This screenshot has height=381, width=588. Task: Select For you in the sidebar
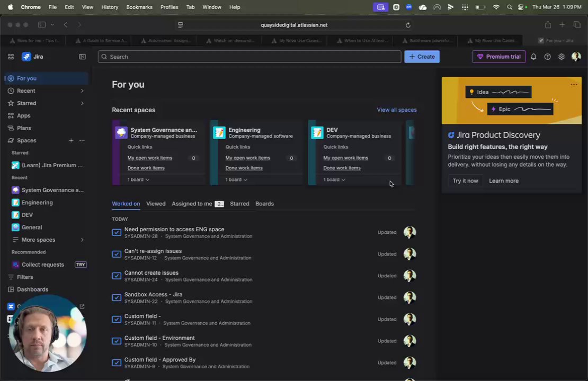[x=46, y=78]
